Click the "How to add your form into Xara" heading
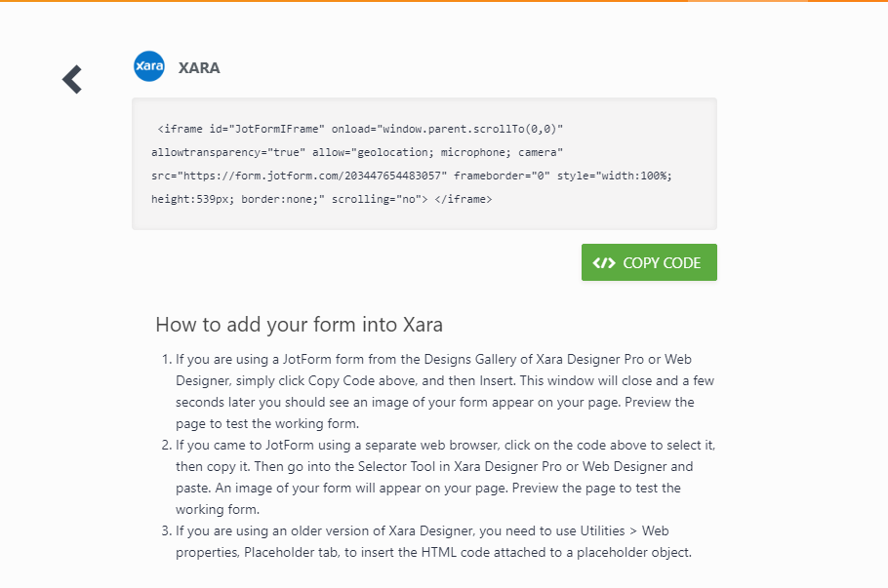Viewport: 888px width, 588px height. (x=300, y=325)
